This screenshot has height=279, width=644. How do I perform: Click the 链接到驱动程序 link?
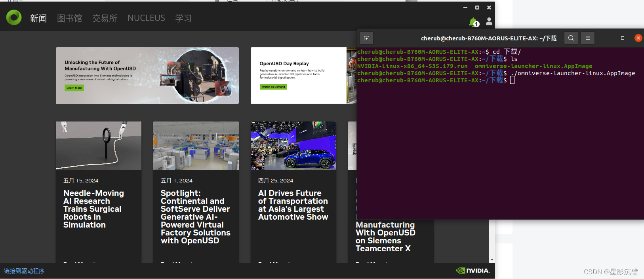coord(24,271)
